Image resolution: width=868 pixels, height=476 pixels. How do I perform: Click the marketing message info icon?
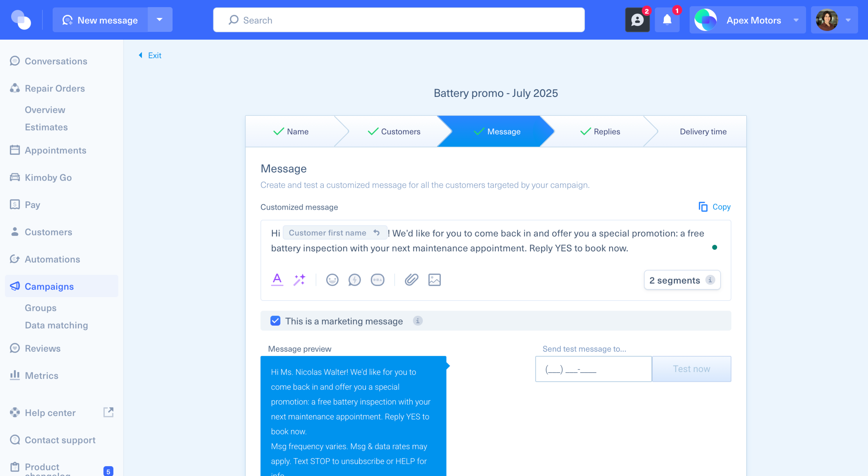[417, 321]
